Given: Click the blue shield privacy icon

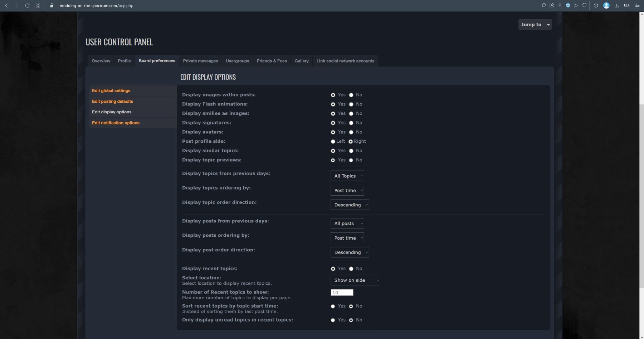Looking at the screenshot, I should pos(568,6).
